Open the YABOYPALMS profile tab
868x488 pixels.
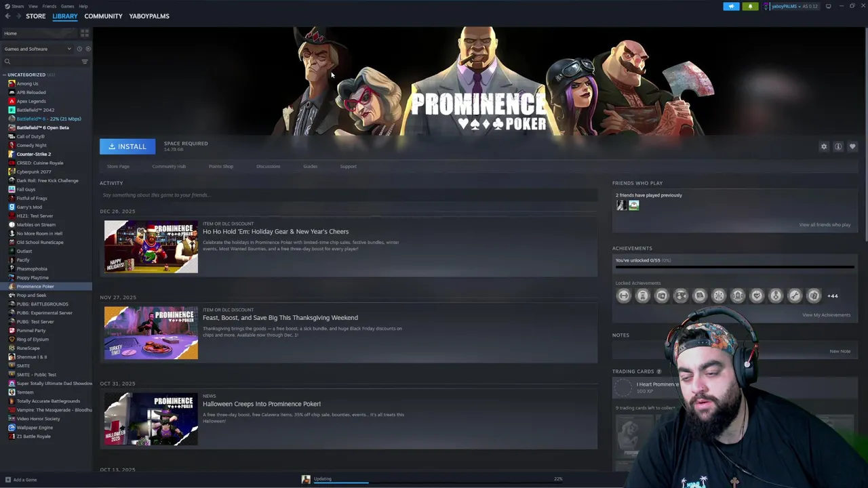tap(149, 16)
